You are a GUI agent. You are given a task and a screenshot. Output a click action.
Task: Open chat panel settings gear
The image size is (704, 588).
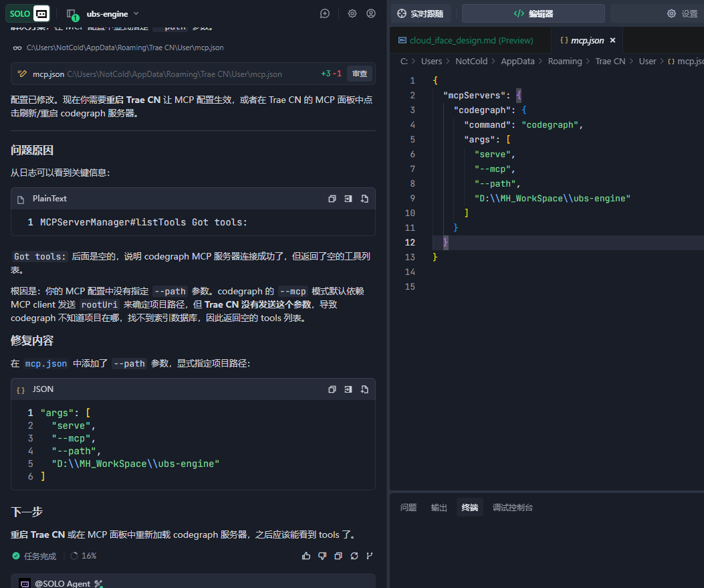352,13
